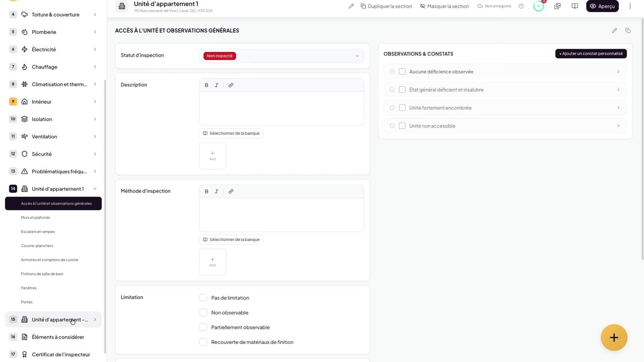644x362 pixels.
Task: Click Masquer la section
Action: 444,6
